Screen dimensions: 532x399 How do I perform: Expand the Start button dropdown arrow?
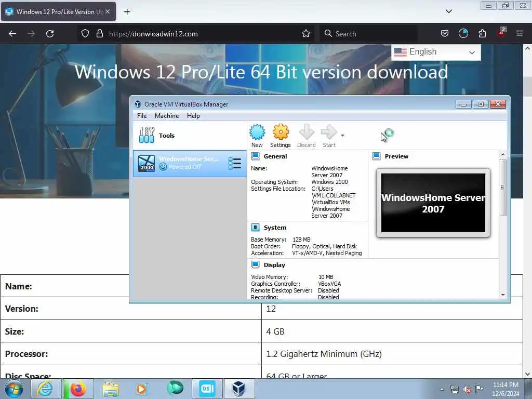click(x=343, y=136)
